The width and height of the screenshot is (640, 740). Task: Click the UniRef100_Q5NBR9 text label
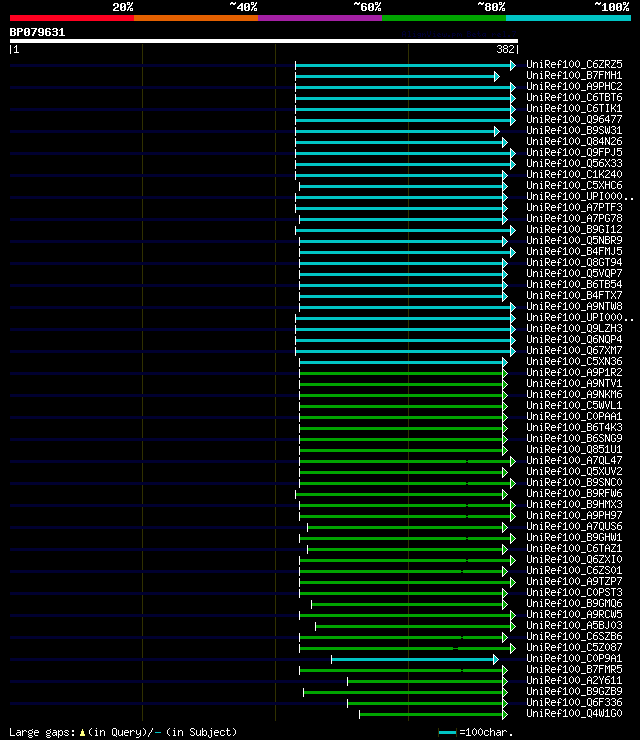(574, 240)
